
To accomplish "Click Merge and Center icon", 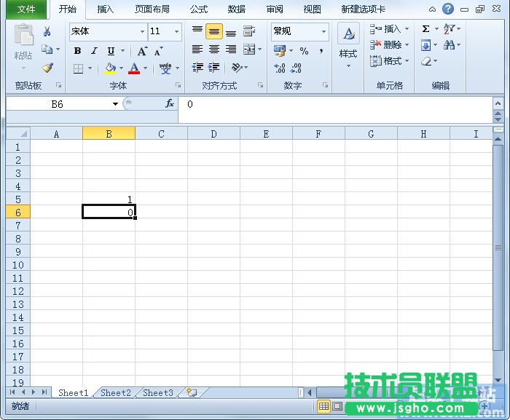I will (249, 49).
